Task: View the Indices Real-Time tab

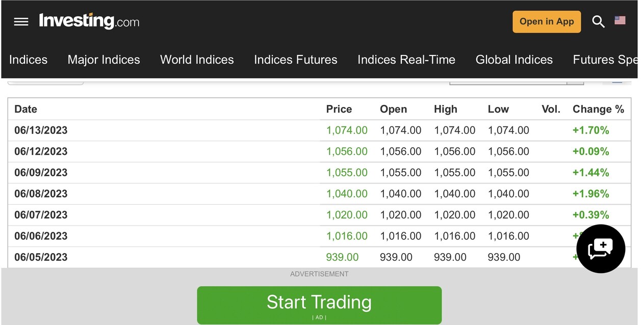Action: pyautogui.click(x=406, y=60)
